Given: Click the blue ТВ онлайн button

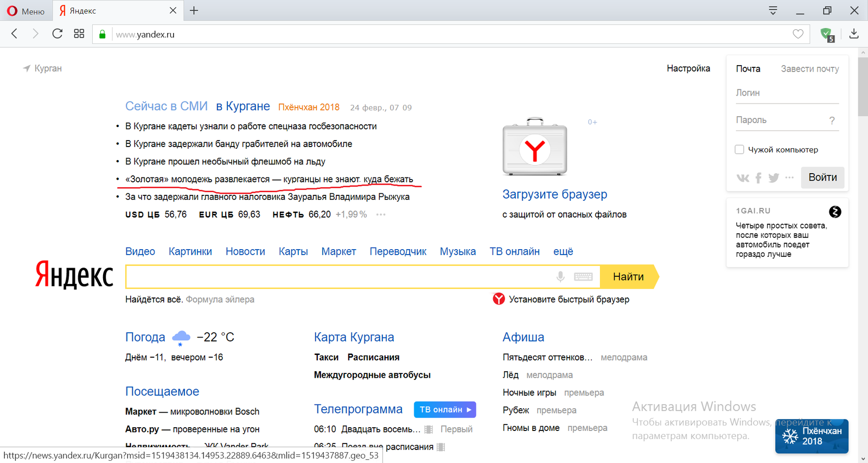Looking at the screenshot, I should (445, 409).
